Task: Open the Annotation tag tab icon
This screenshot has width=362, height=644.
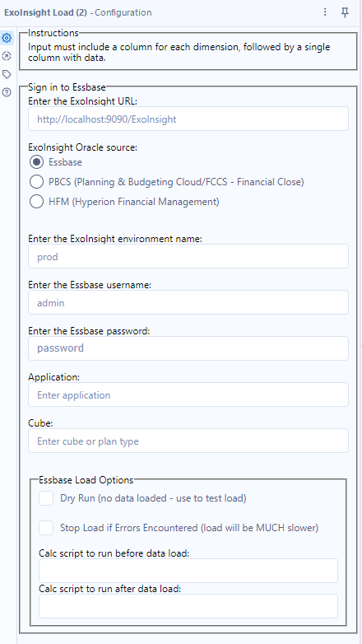Action: tap(7, 74)
